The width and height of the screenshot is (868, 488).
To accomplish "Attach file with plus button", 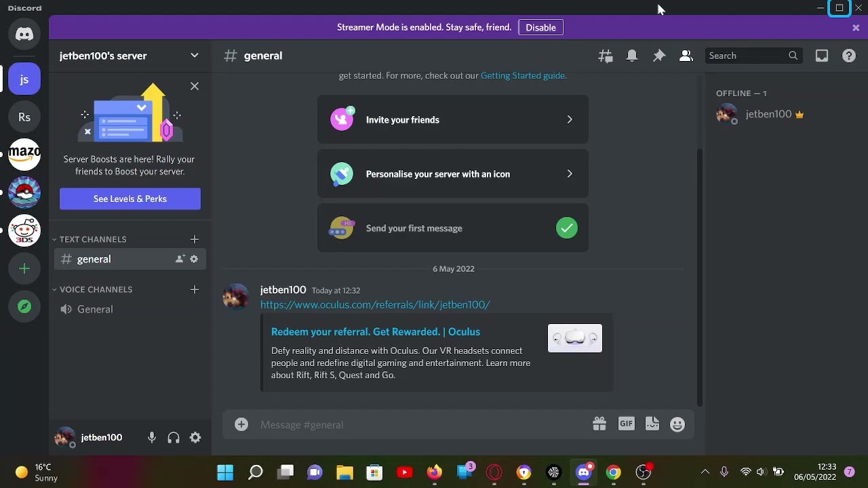I will click(x=241, y=424).
